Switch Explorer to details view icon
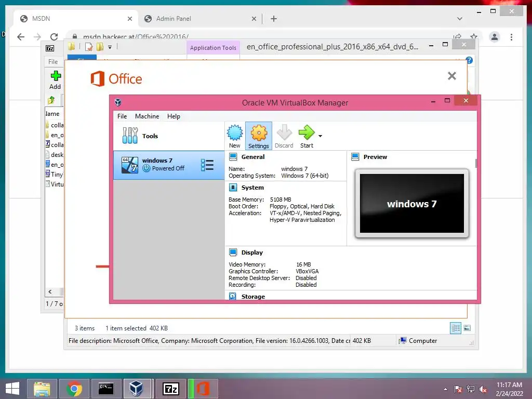This screenshot has height=399, width=532. [x=456, y=328]
